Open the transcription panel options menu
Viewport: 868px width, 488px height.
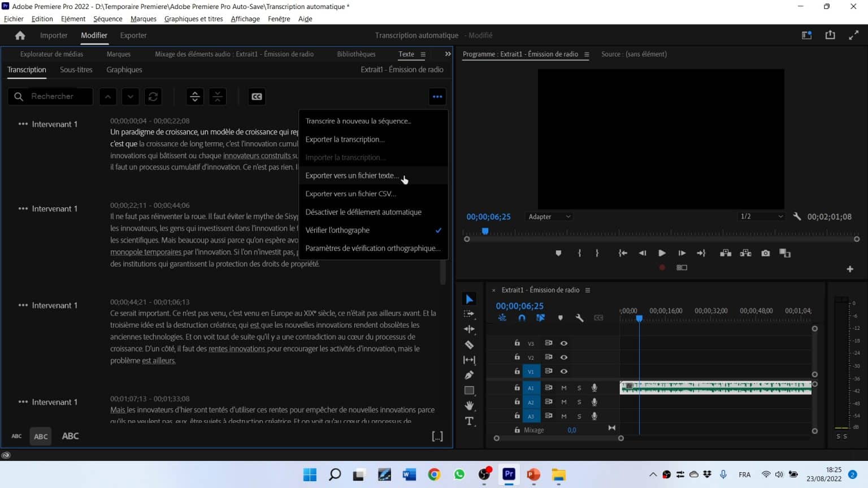coord(437,96)
